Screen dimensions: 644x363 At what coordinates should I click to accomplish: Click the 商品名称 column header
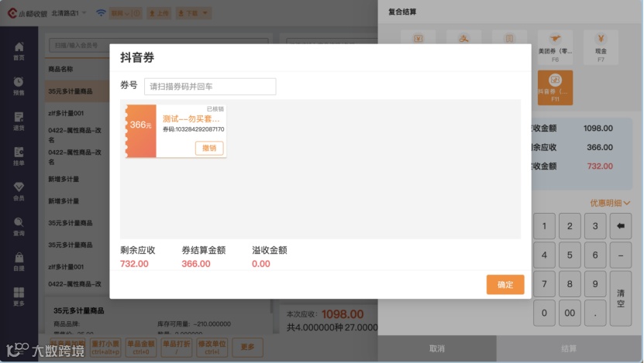pyautogui.click(x=60, y=69)
